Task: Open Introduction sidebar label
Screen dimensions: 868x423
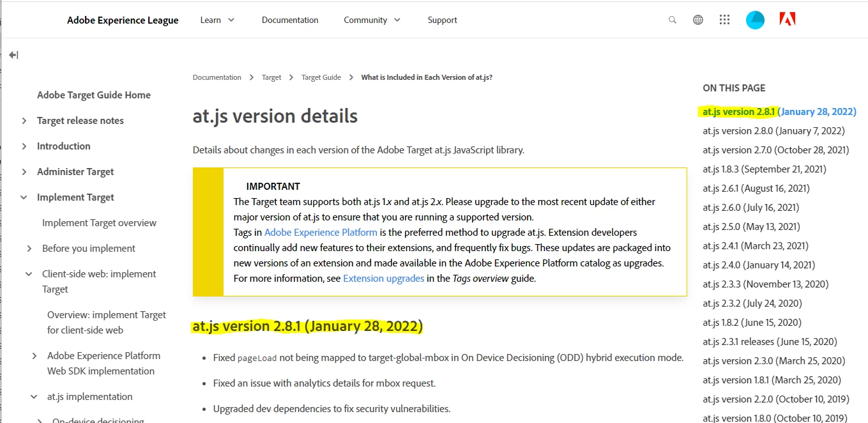Action: [64, 146]
